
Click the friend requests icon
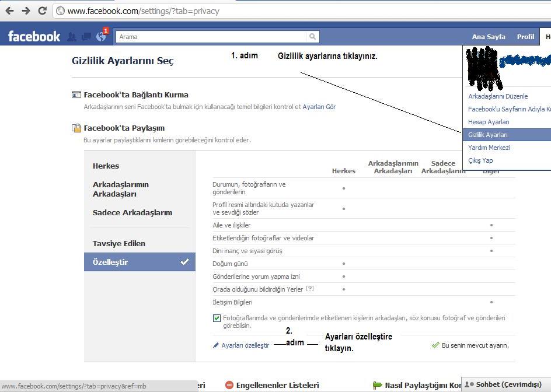coord(72,37)
